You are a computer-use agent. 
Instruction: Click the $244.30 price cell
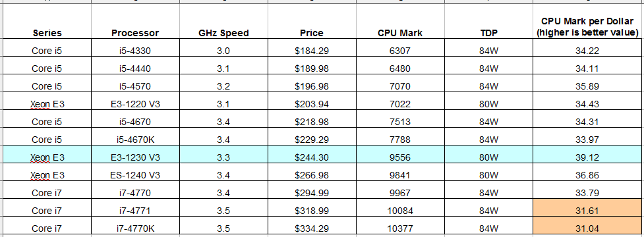pyautogui.click(x=312, y=157)
